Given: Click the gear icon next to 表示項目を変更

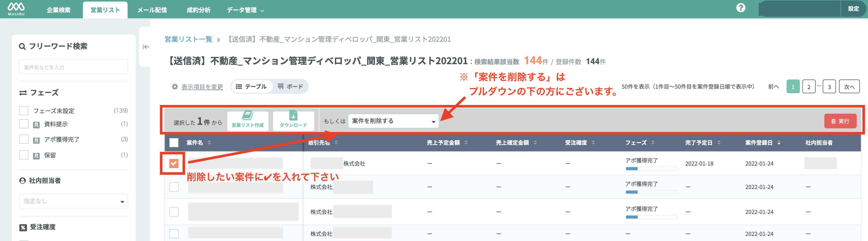Looking at the screenshot, I should [175, 87].
